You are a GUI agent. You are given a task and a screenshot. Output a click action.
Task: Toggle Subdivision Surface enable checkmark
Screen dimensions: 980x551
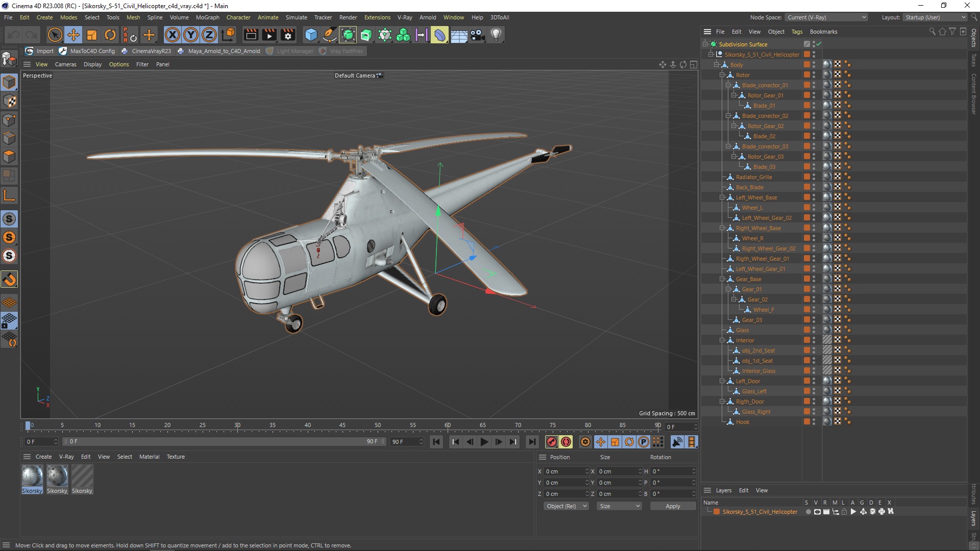coord(819,44)
